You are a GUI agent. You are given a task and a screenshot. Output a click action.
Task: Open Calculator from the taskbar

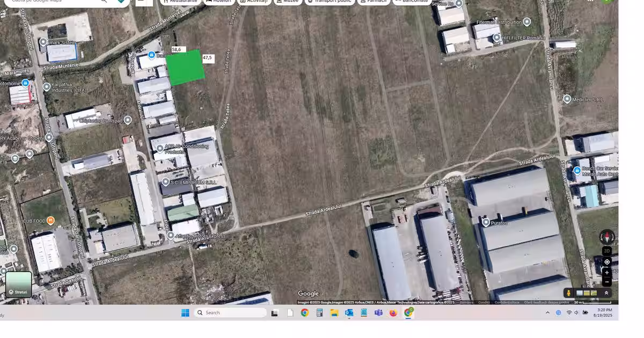(x=319, y=313)
